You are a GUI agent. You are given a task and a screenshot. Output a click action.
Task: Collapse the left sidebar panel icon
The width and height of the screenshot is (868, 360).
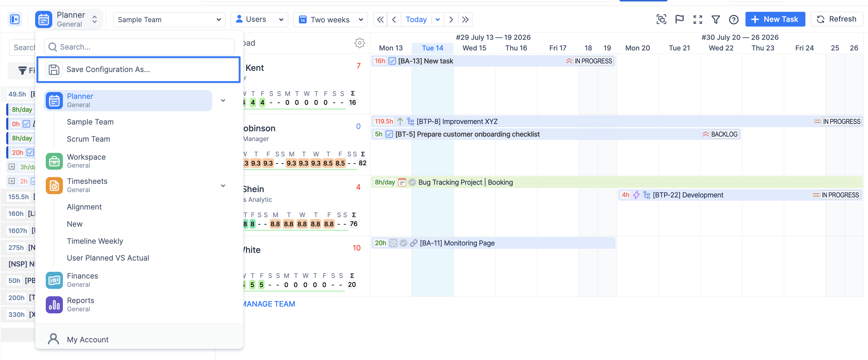tap(15, 19)
